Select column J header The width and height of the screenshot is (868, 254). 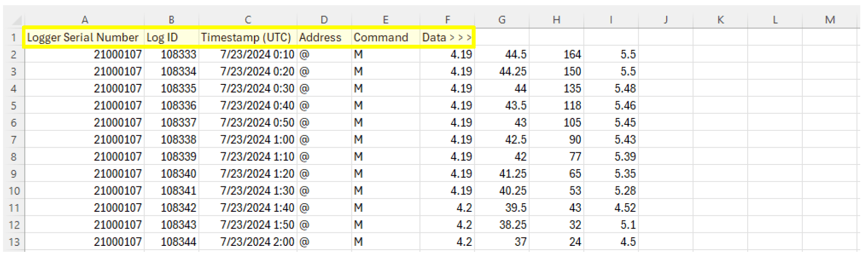(x=665, y=20)
